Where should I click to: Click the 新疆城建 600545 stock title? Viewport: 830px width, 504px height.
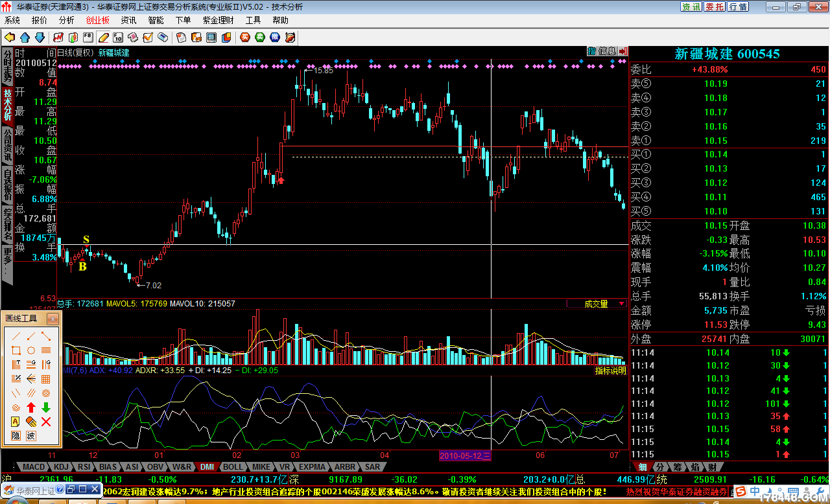tap(727, 54)
